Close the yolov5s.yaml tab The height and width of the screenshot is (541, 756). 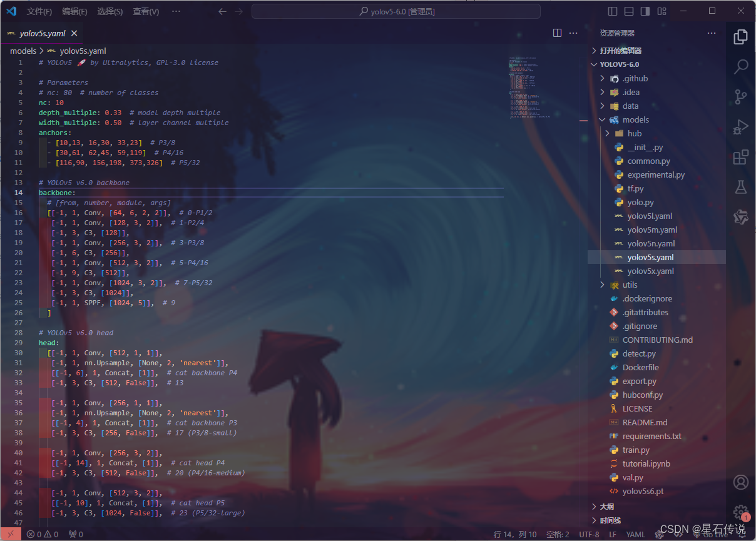(74, 33)
